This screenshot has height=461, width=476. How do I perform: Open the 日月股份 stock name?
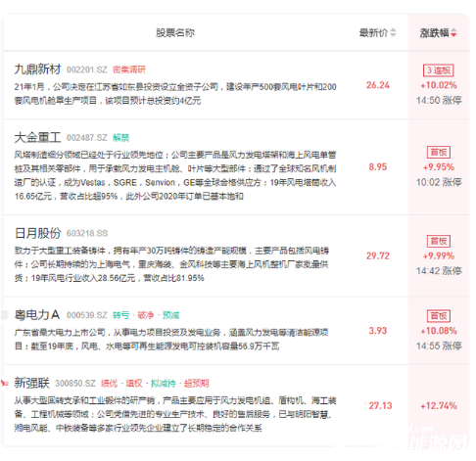click(37, 233)
